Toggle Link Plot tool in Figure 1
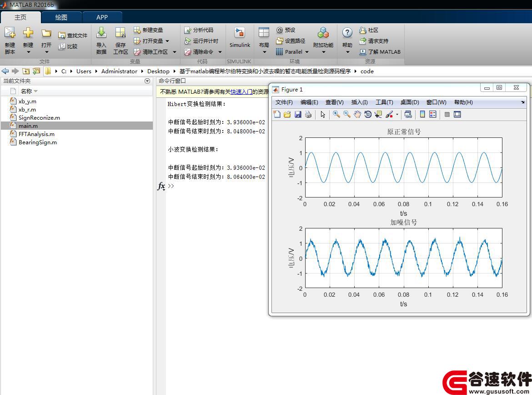Image resolution: width=532 pixels, height=395 pixels. pyautogui.click(x=408, y=115)
